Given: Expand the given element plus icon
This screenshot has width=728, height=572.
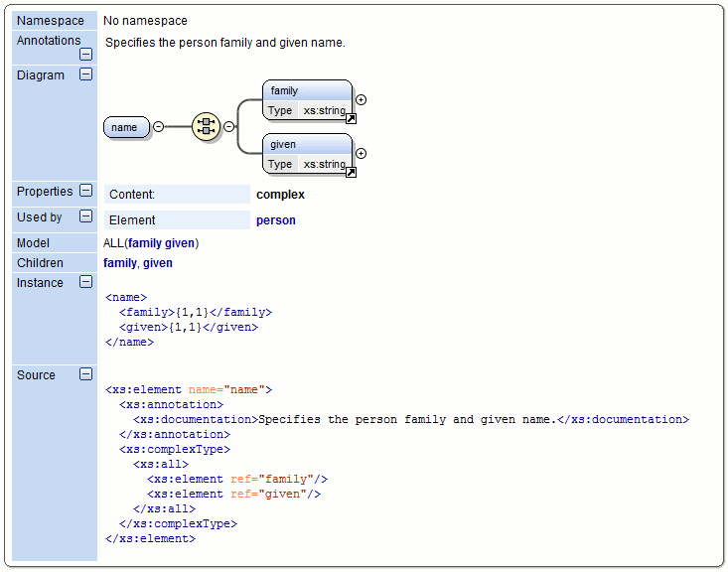Looking at the screenshot, I should [362, 153].
